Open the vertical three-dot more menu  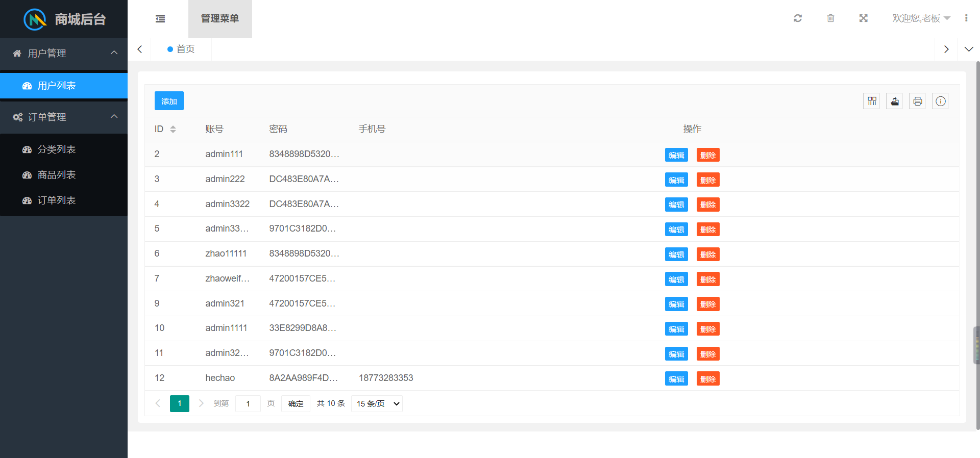[x=966, y=18]
